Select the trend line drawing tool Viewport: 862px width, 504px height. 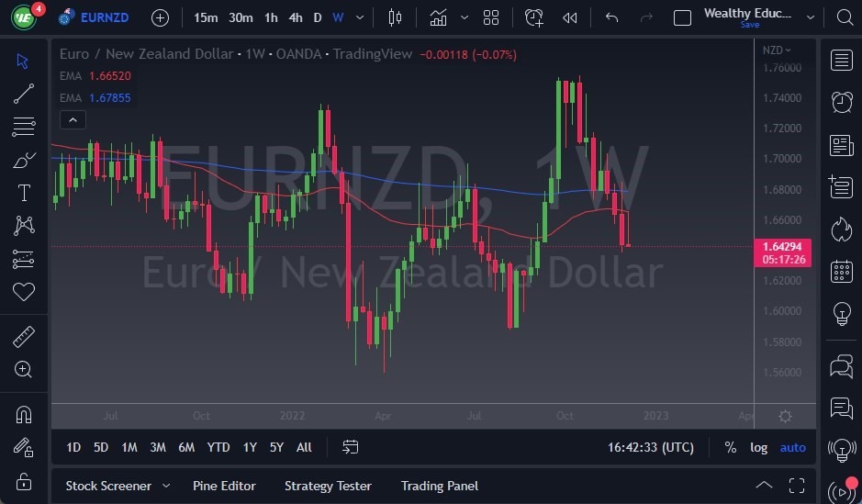[24, 94]
